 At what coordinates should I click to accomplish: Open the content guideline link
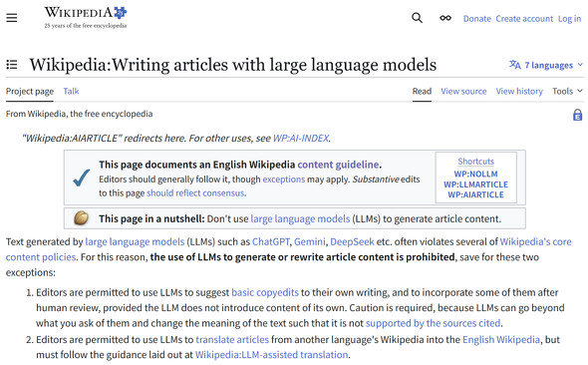click(338, 165)
